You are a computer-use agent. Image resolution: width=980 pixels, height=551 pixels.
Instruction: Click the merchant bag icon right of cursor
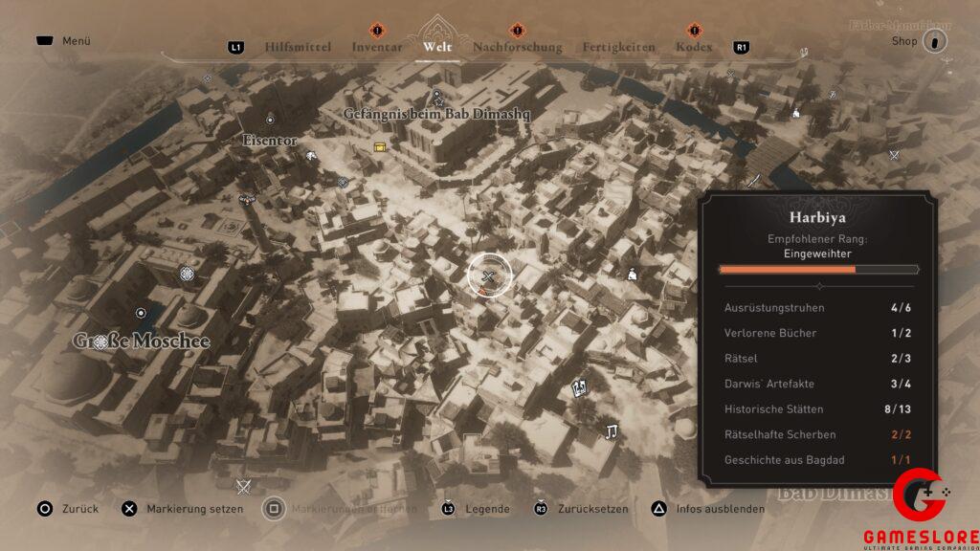[x=632, y=275]
